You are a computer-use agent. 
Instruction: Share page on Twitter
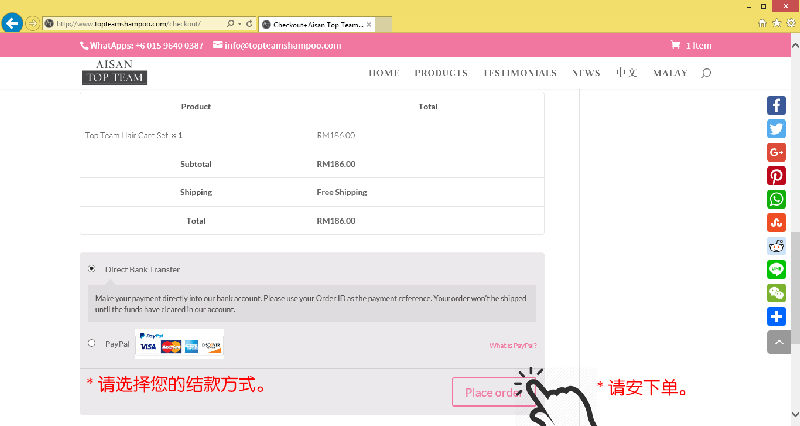pyautogui.click(x=776, y=129)
